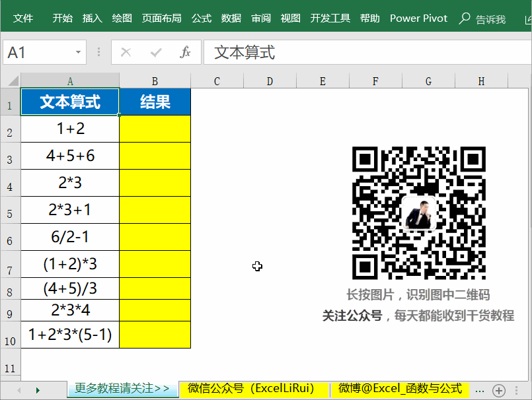Image resolution: width=532 pixels, height=400 pixels.
Task: Select row 5 header
Action: (10, 210)
